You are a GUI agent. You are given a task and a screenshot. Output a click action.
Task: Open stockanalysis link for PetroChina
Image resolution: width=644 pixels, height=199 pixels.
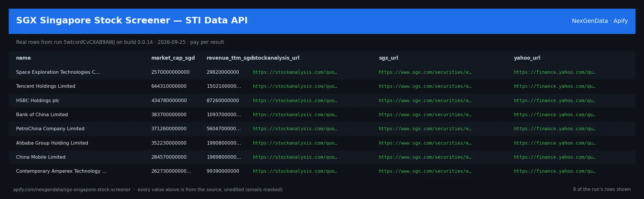(295, 129)
